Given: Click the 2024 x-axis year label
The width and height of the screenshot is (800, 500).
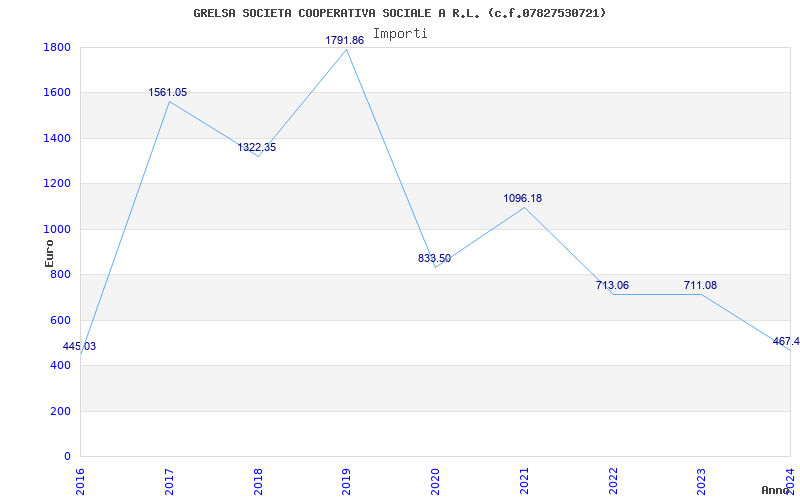Looking at the screenshot, I should [x=791, y=481].
